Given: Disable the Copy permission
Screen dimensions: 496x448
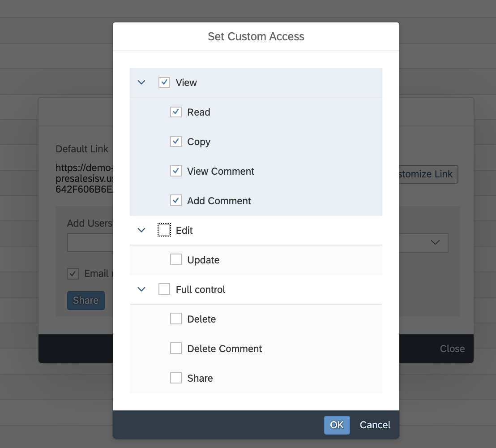Looking at the screenshot, I should pyautogui.click(x=176, y=142).
